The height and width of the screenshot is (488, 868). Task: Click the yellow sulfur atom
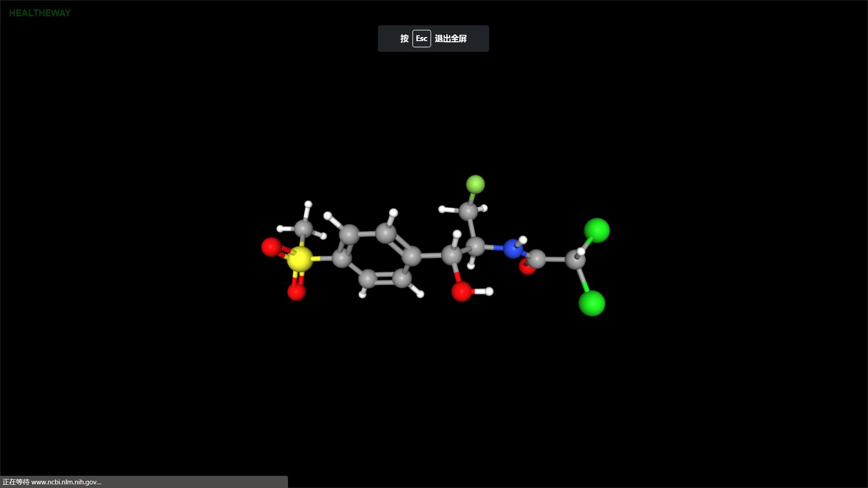tap(299, 259)
